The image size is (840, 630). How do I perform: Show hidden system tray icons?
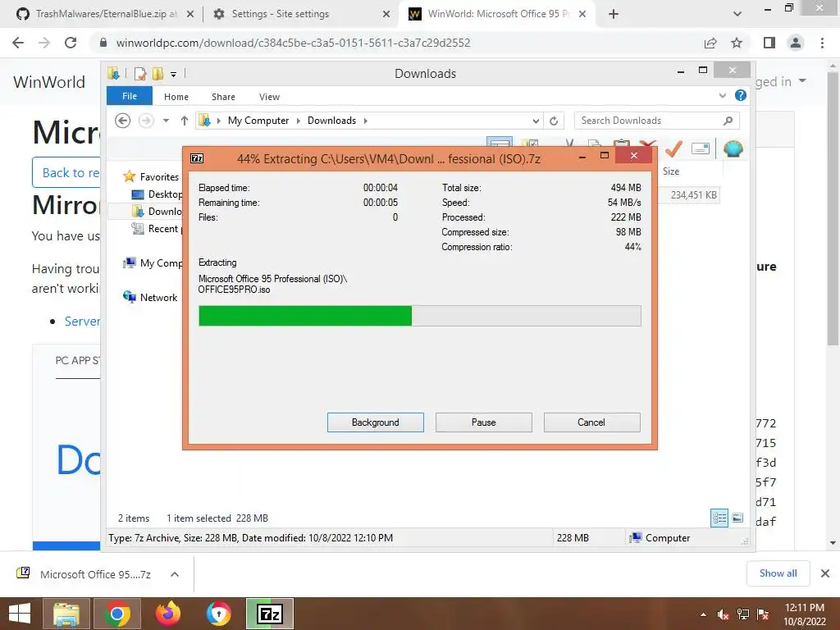pos(703,614)
